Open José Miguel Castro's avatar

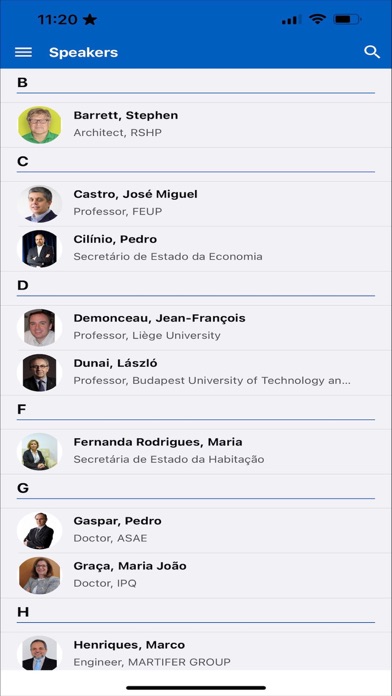pos(40,204)
